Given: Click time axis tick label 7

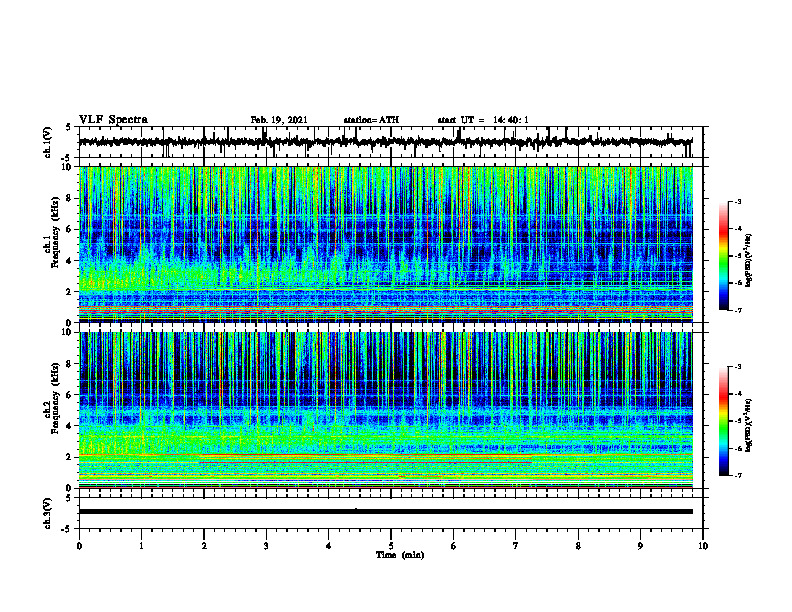Looking at the screenshot, I should [x=516, y=546].
